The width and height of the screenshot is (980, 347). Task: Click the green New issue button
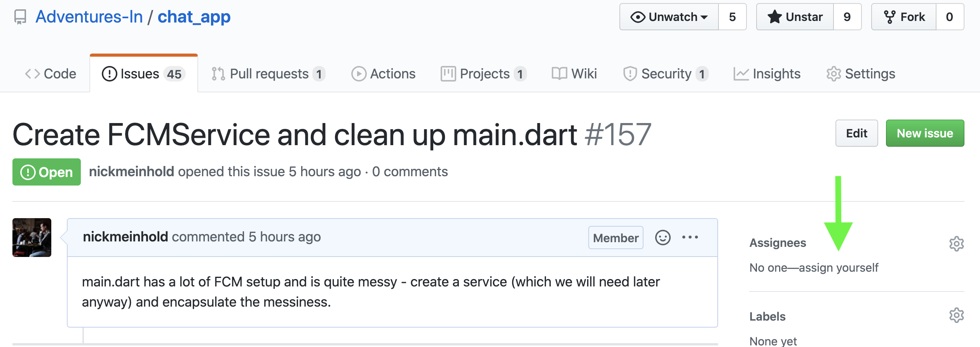925,133
